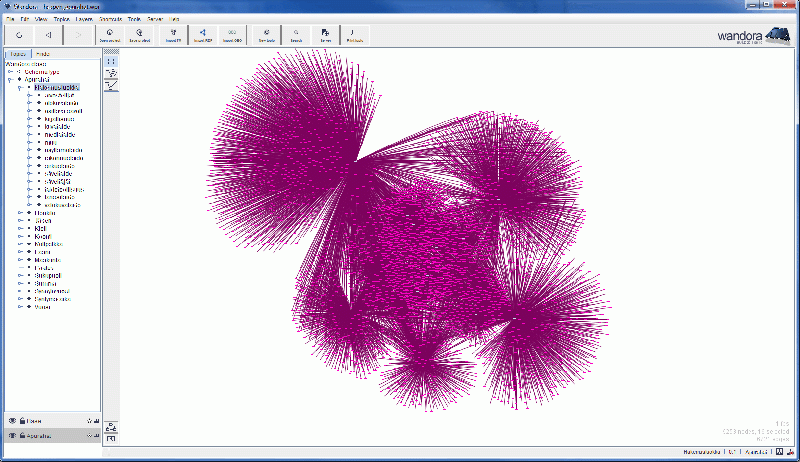This screenshot has height=462, width=800.
Task: Select the Sukupuoli topic in the tree
Action: point(49,274)
